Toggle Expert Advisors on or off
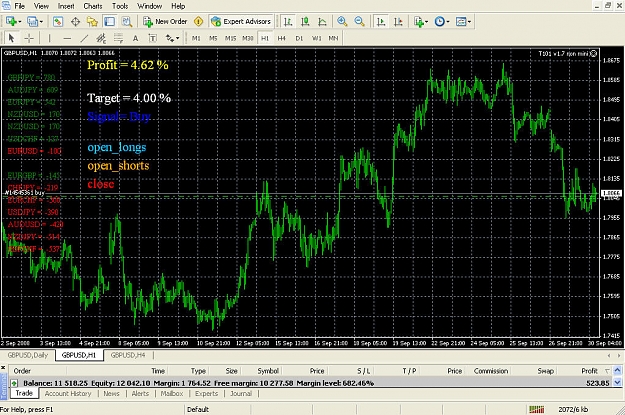Image resolution: width=625 pixels, height=415 pixels. pos(242,22)
